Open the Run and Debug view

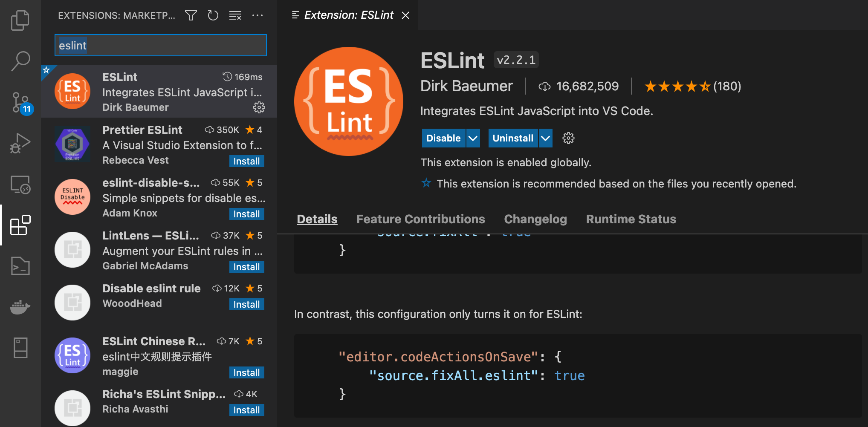click(20, 143)
